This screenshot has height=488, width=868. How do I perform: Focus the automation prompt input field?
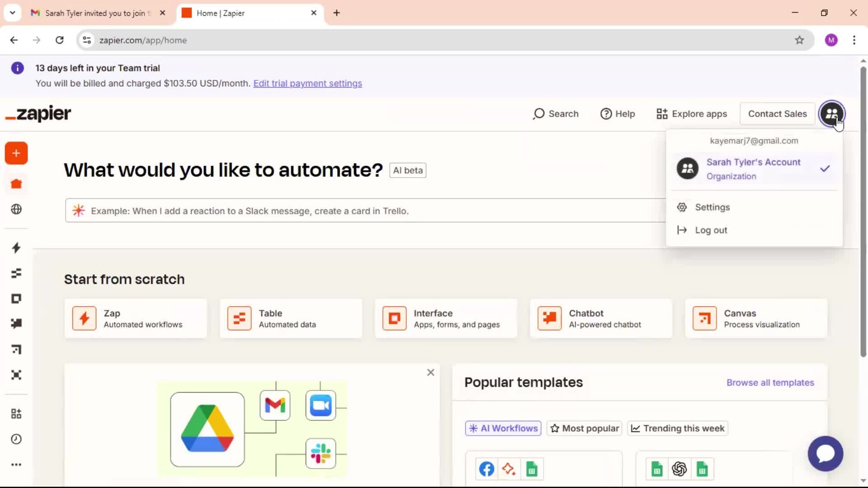[x=365, y=211]
